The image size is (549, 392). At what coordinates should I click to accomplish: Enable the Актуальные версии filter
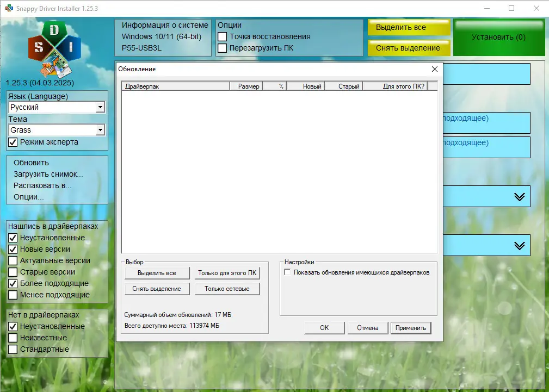[x=13, y=260]
